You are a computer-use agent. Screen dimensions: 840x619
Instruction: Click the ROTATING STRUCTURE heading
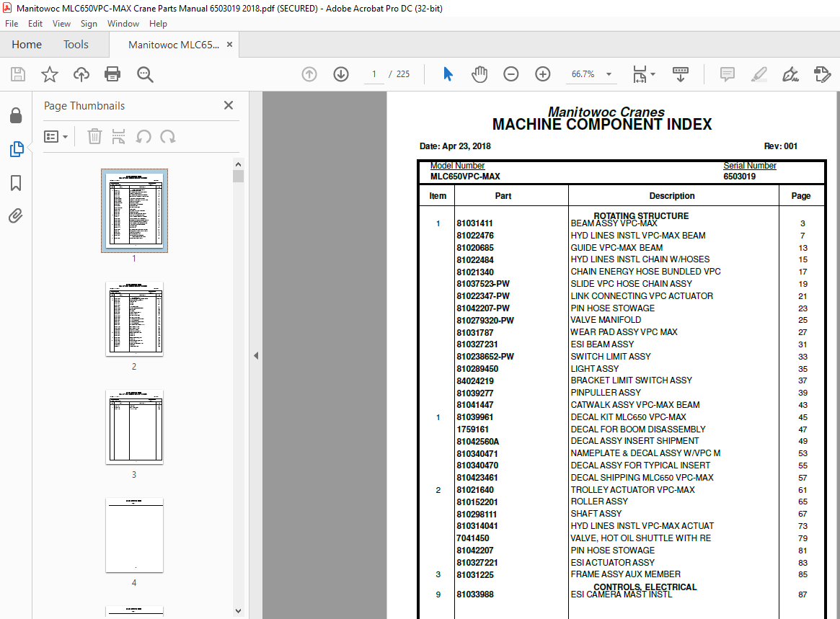641,215
